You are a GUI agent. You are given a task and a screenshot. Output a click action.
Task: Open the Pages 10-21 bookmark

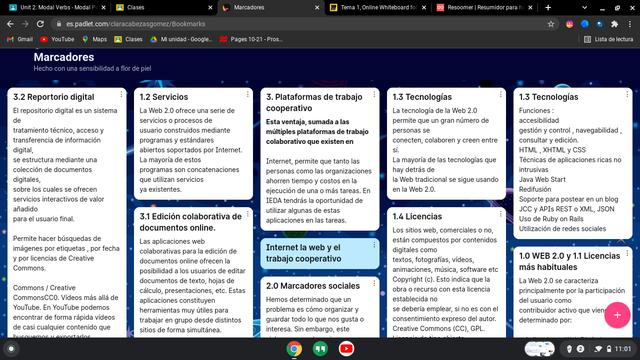(x=251, y=39)
